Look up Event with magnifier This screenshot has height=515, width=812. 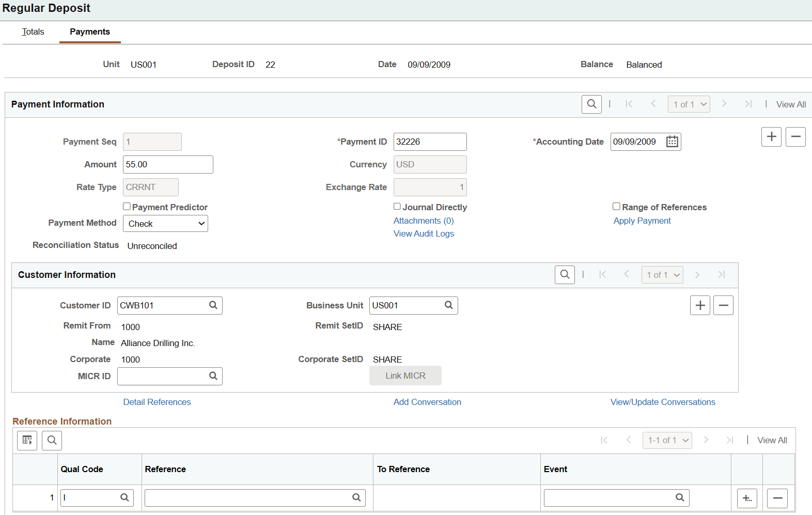[680, 497]
